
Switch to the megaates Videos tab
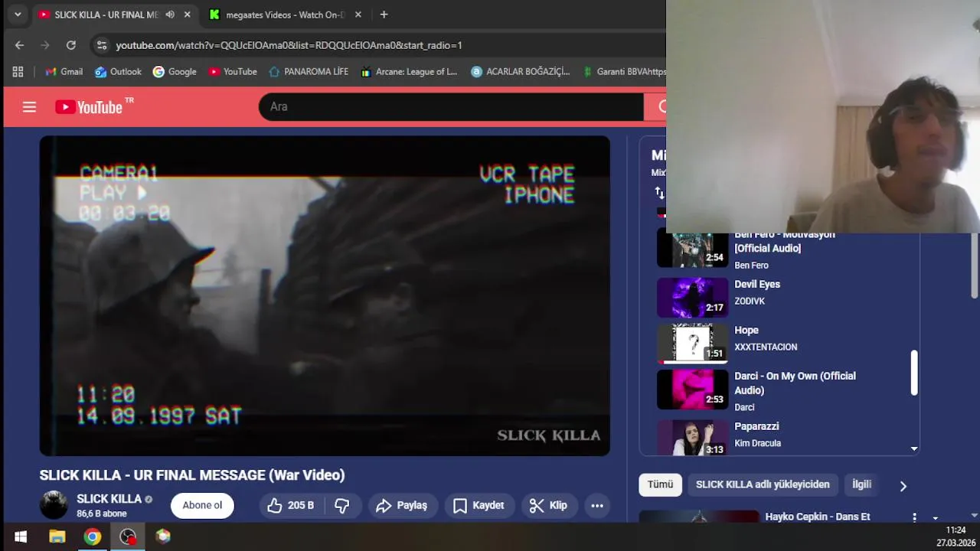[x=286, y=15]
